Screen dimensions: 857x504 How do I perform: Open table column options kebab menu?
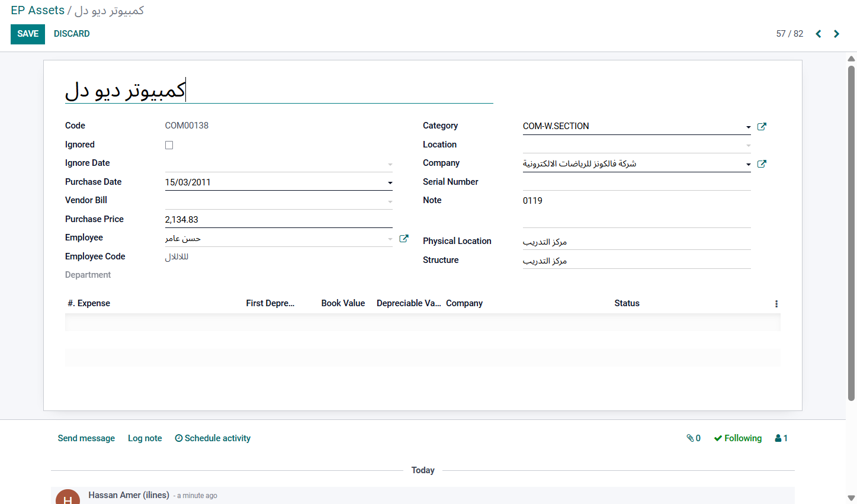point(776,304)
